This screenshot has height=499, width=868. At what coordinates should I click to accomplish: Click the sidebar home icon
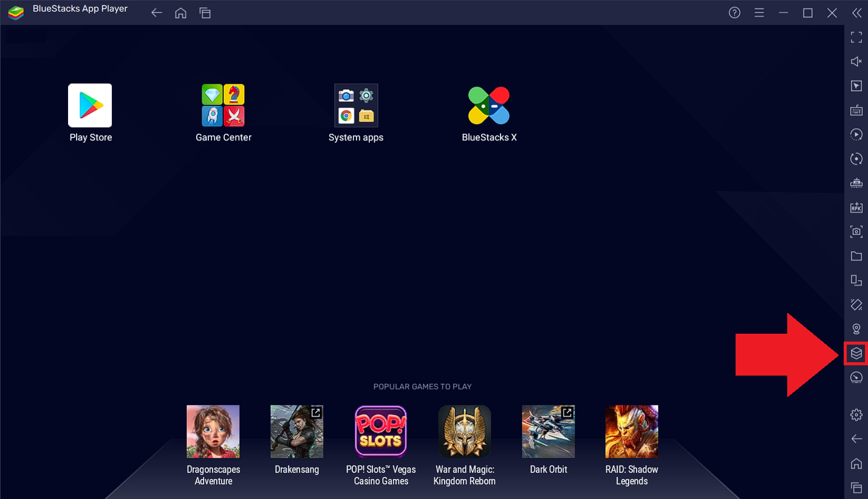click(x=856, y=463)
